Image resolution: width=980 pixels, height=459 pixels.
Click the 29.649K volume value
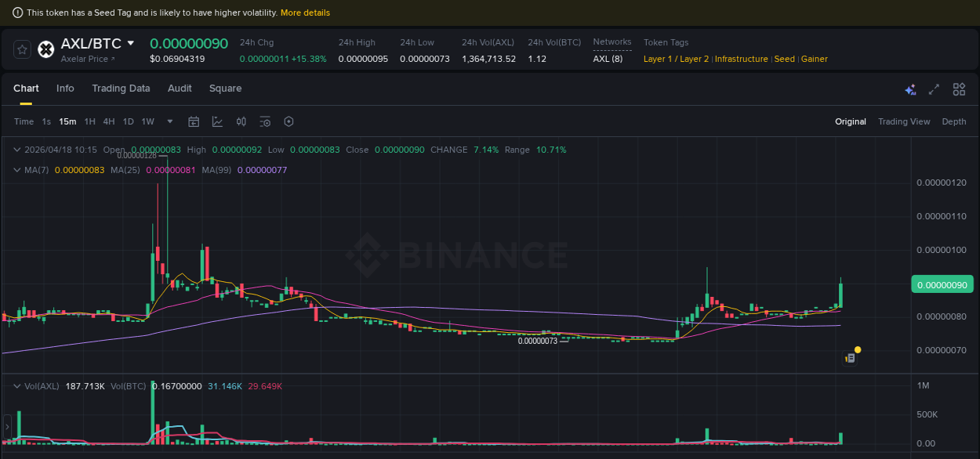coord(265,386)
